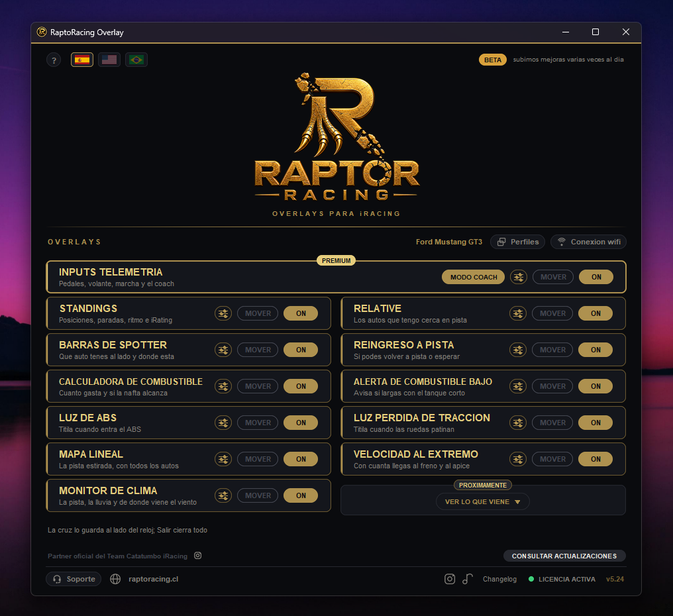Toggle Standings overlay ON switch
Screen dimensions: 673x616
pyautogui.click(x=301, y=314)
